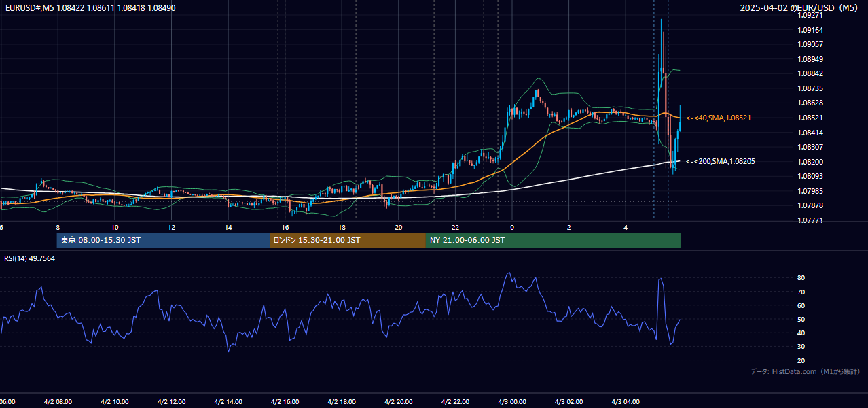Click the '4/3 00:00' date axis label
Screen dimensions: 868x408
coord(513,402)
